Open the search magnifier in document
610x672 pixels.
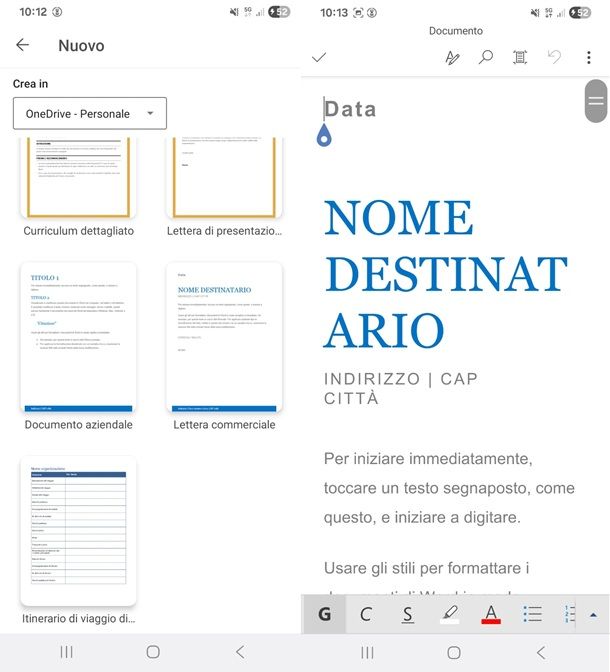486,57
